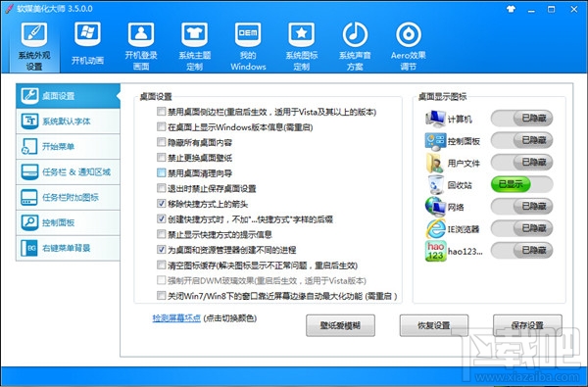Toggle the IE浏览器 desktop icon switch
Viewport: 588px width, 387px height.
pos(521,228)
